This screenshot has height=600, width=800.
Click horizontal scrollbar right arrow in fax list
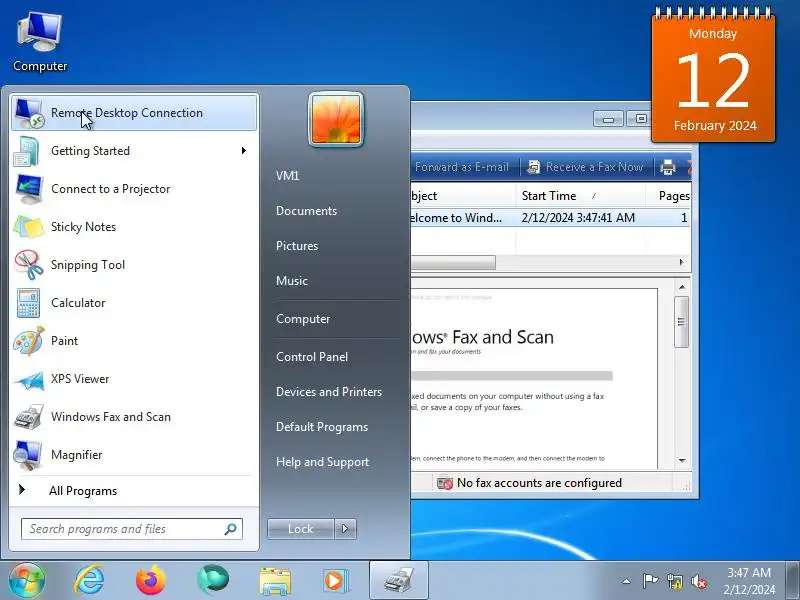682,262
